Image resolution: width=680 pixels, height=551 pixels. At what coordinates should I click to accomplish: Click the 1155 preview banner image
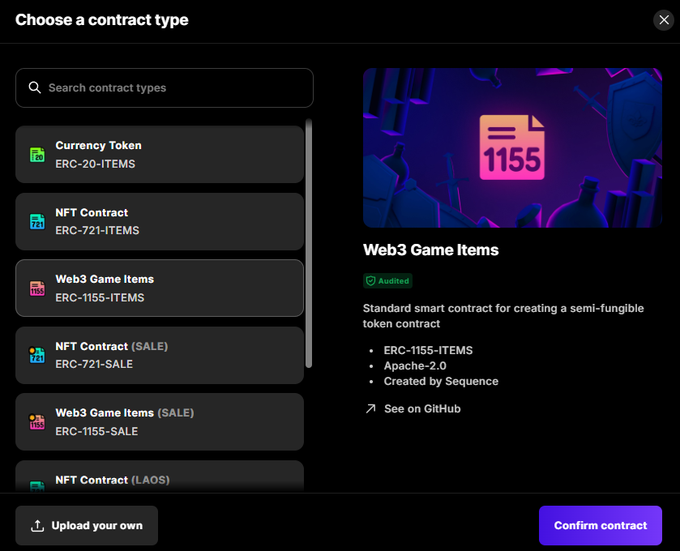pos(513,147)
